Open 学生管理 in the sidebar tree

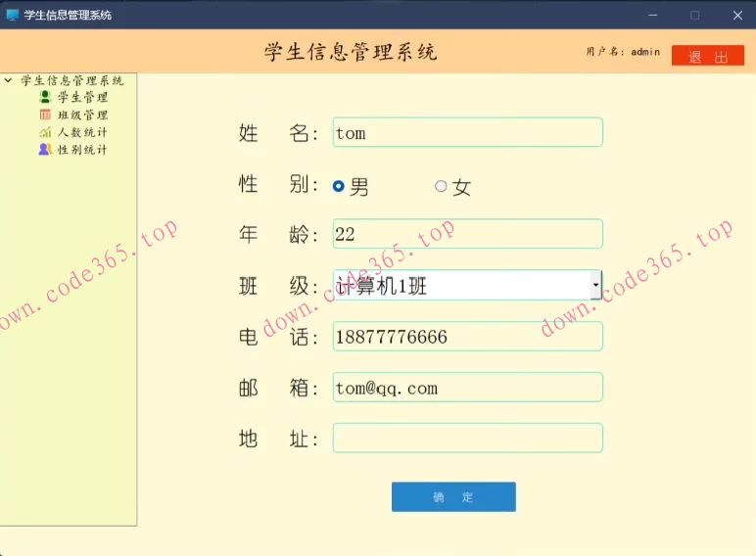(82, 97)
